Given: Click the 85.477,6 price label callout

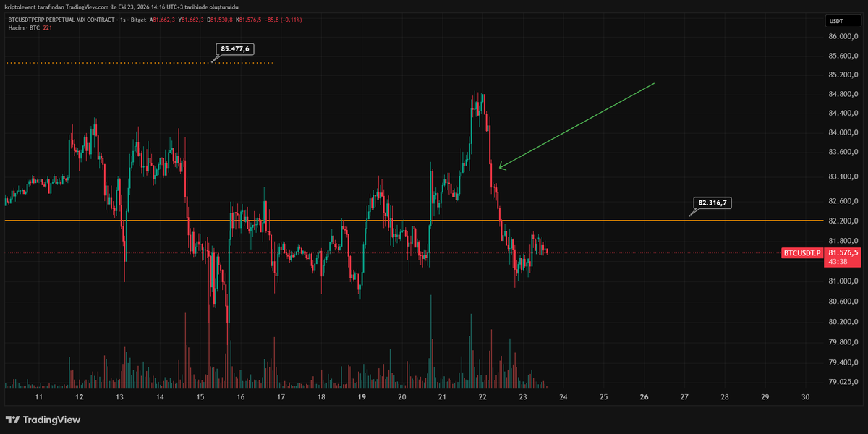Looking at the screenshot, I should click(x=236, y=49).
